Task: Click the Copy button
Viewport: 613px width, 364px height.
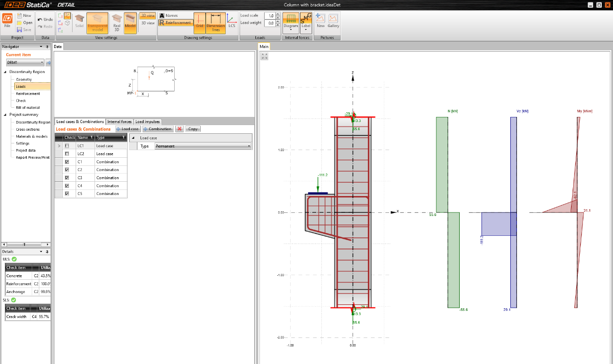Action: [193, 129]
